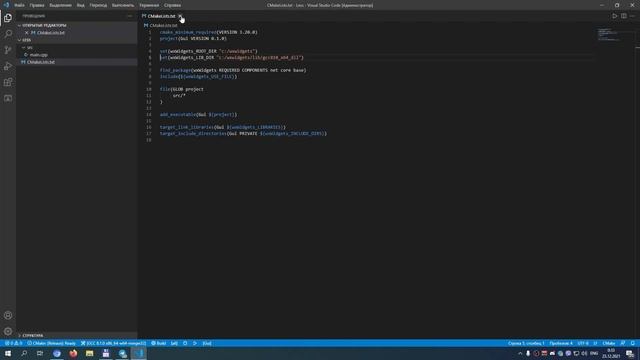
Task: Open Windows taskbar search
Action: (x=24, y=353)
